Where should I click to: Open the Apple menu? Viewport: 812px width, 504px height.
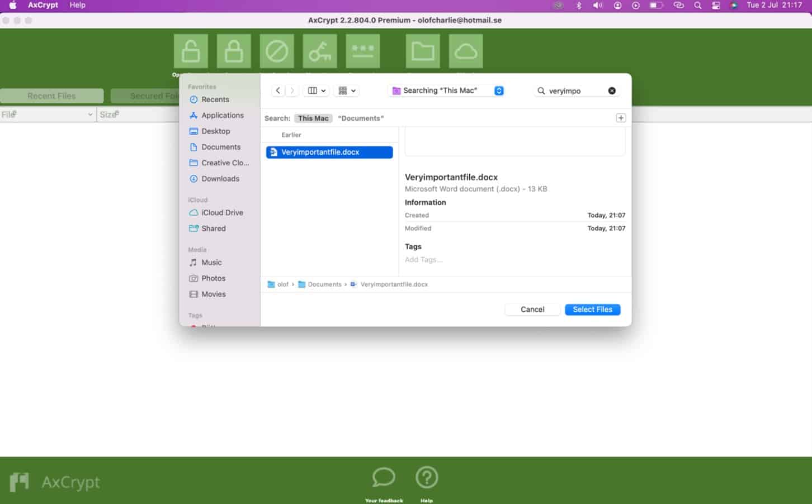12,5
